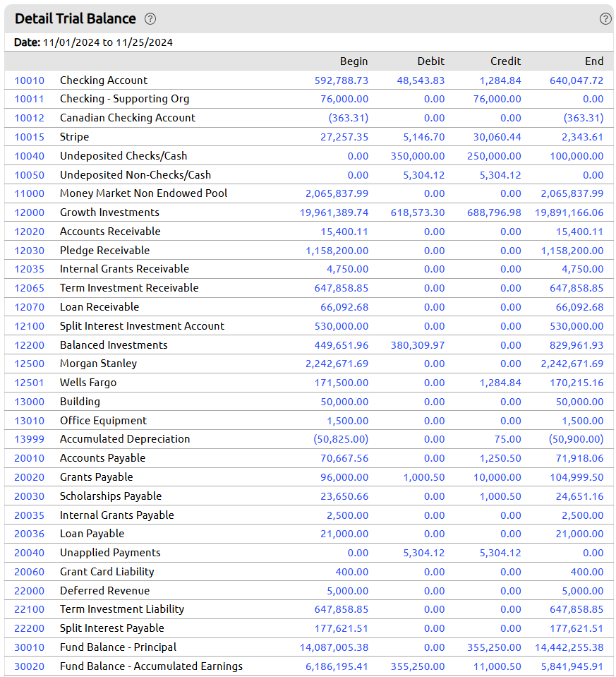Select account number 10050
Viewport: 616px width, 677px height.
pyautogui.click(x=30, y=175)
